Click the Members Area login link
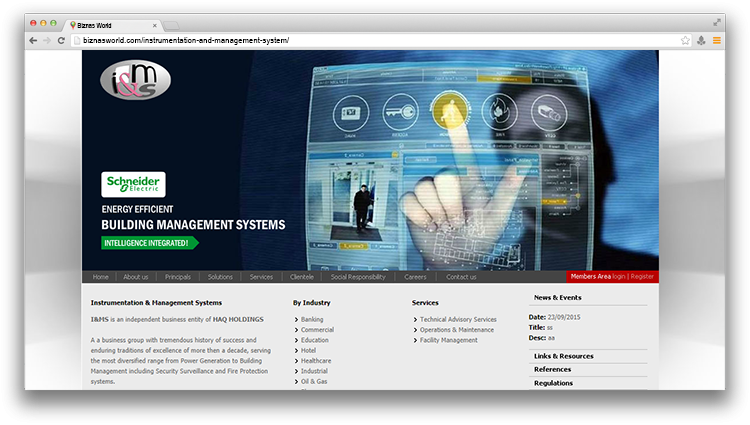Viewport: 750px width, 425px height. pyautogui.click(x=618, y=276)
